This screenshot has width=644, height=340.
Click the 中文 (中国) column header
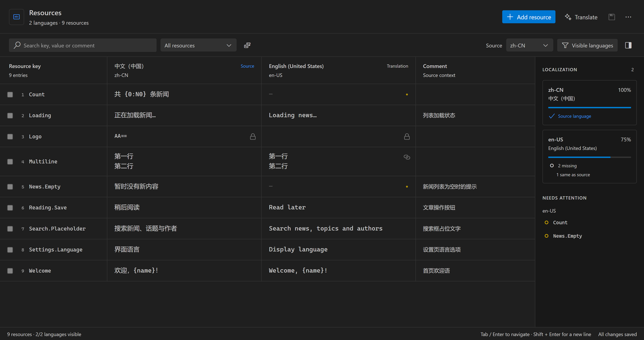[184, 70]
